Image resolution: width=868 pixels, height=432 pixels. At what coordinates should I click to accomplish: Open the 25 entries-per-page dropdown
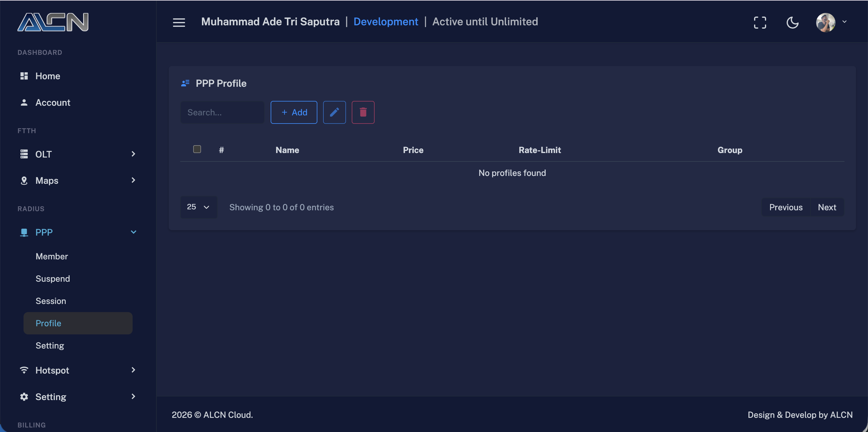click(199, 207)
